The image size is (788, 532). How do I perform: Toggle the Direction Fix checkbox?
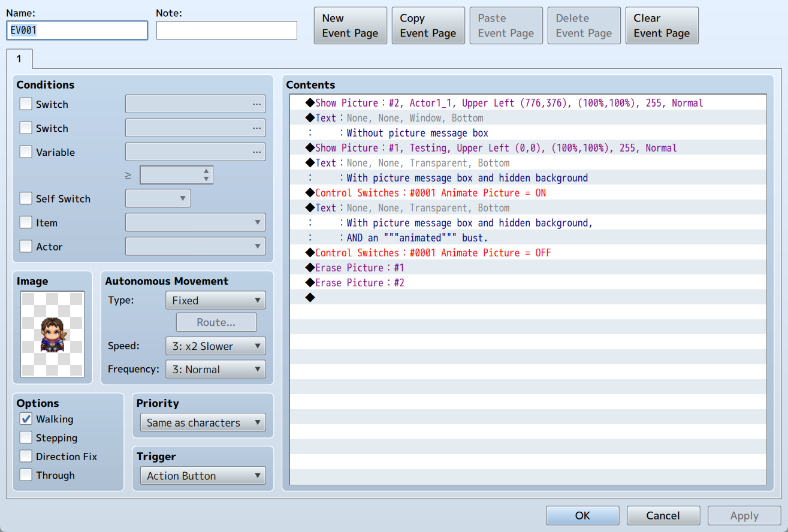(x=26, y=456)
